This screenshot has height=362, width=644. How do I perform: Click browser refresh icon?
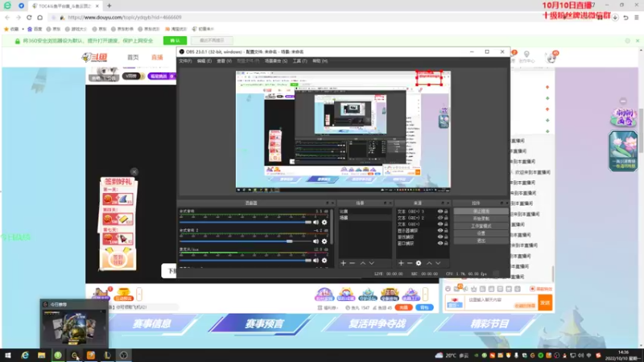coord(29,17)
